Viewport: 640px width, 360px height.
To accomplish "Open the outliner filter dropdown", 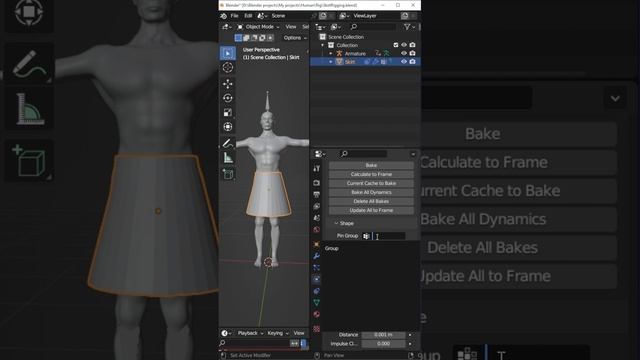I will tap(409, 27).
